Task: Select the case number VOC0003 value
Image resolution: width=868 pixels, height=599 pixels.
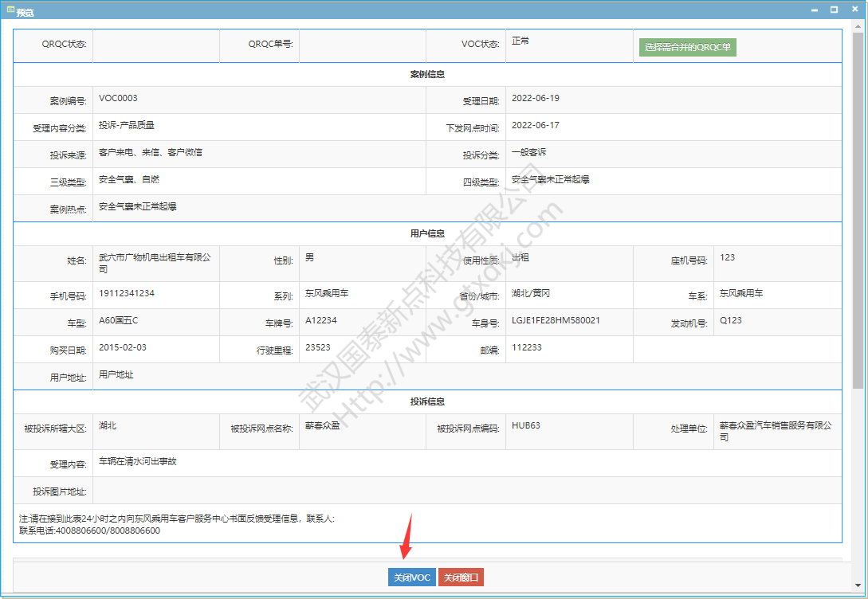Action: pyautogui.click(x=118, y=99)
